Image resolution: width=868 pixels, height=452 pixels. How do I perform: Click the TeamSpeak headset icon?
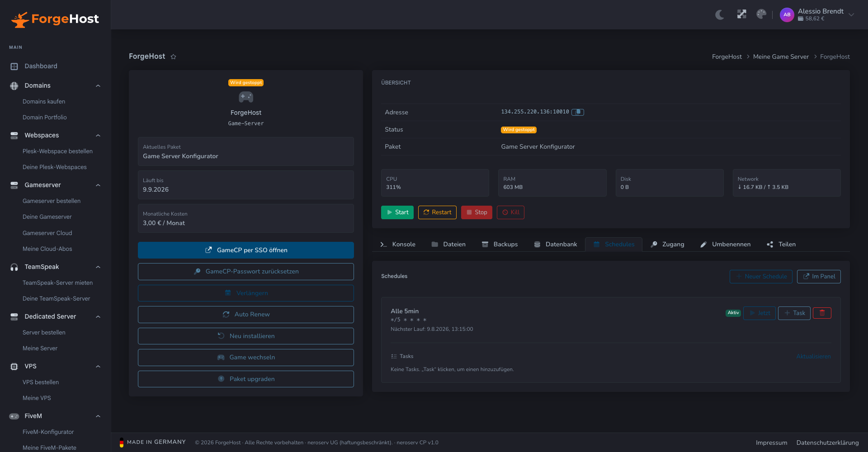[x=14, y=267]
